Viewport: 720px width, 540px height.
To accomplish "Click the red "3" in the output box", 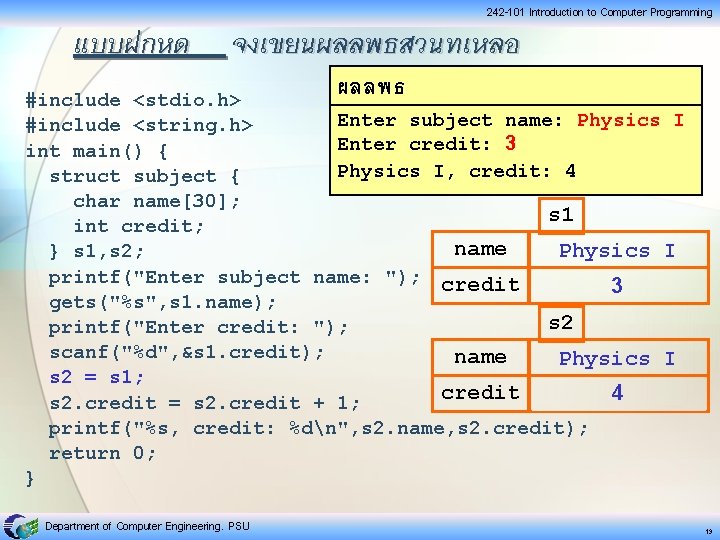I will tap(510, 143).
